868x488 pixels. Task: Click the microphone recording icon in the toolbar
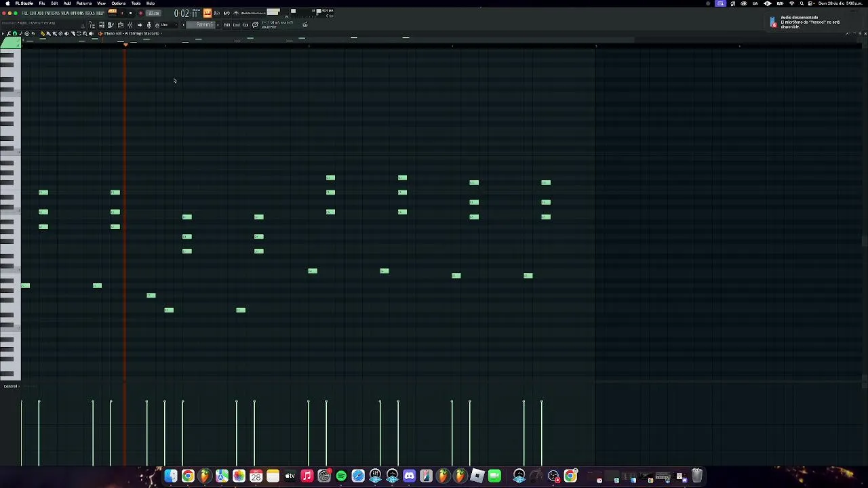click(149, 25)
